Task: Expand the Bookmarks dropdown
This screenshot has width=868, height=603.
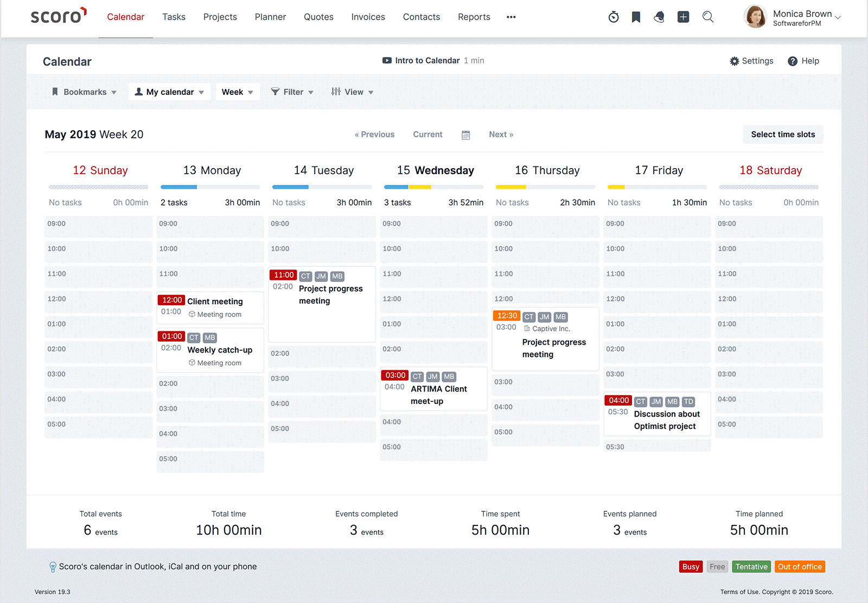Action: tap(84, 92)
